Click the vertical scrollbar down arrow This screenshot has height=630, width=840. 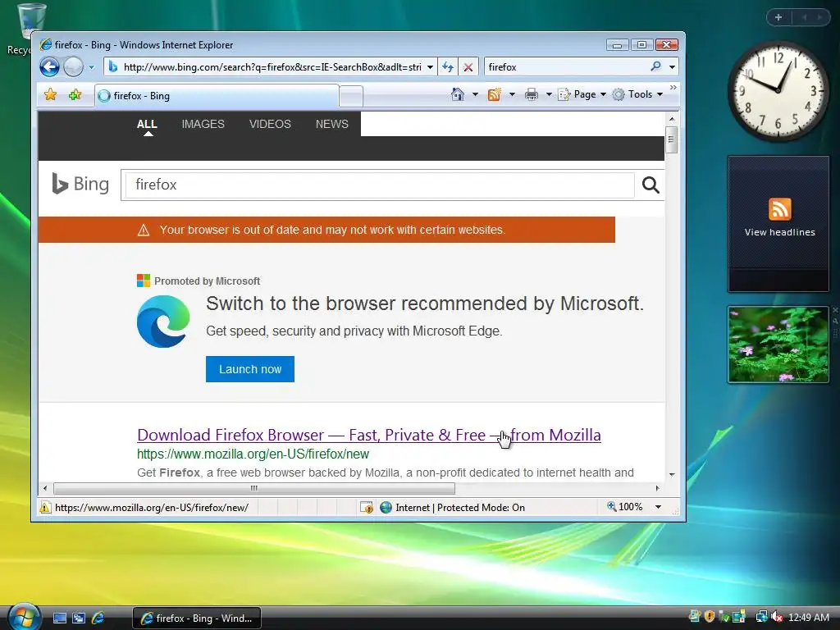(x=672, y=475)
